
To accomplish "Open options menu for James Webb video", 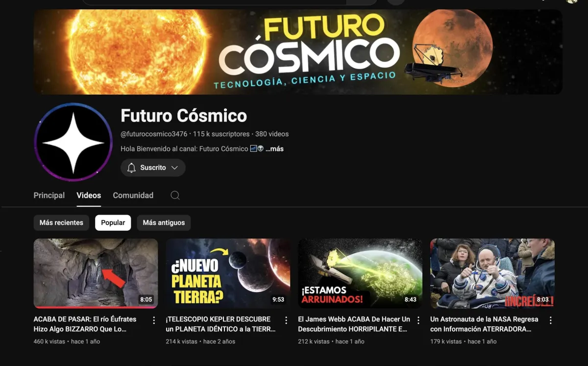I will pyautogui.click(x=418, y=320).
